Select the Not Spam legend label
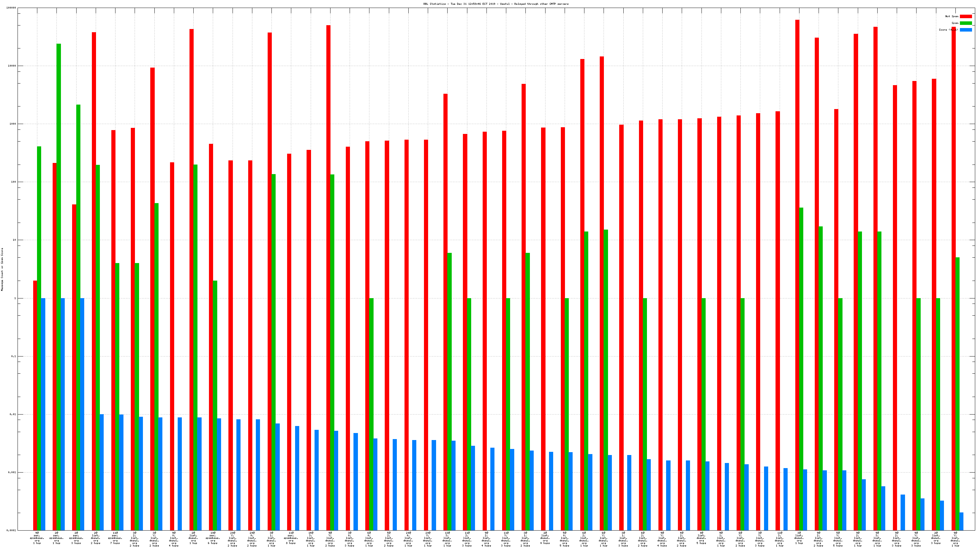This screenshot has height=551, width=980. pos(952,16)
